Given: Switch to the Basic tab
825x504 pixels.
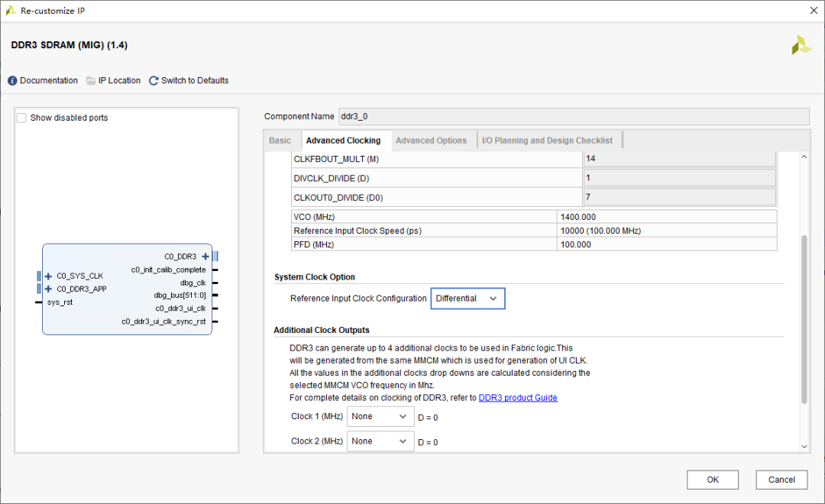Looking at the screenshot, I should click(x=280, y=141).
